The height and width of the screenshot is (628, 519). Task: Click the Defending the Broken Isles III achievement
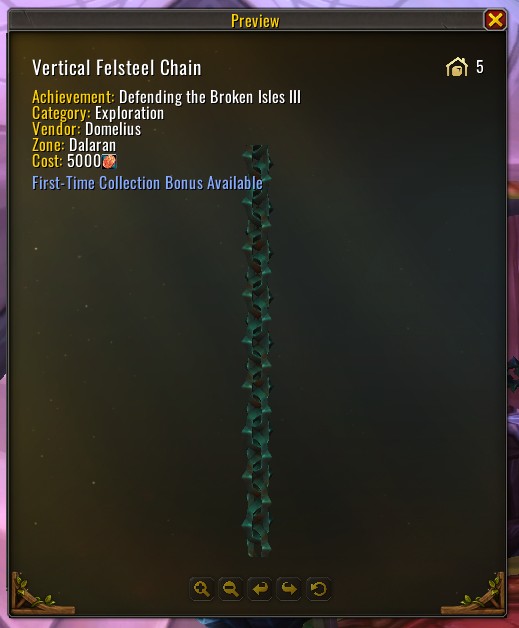pyautogui.click(x=210, y=97)
